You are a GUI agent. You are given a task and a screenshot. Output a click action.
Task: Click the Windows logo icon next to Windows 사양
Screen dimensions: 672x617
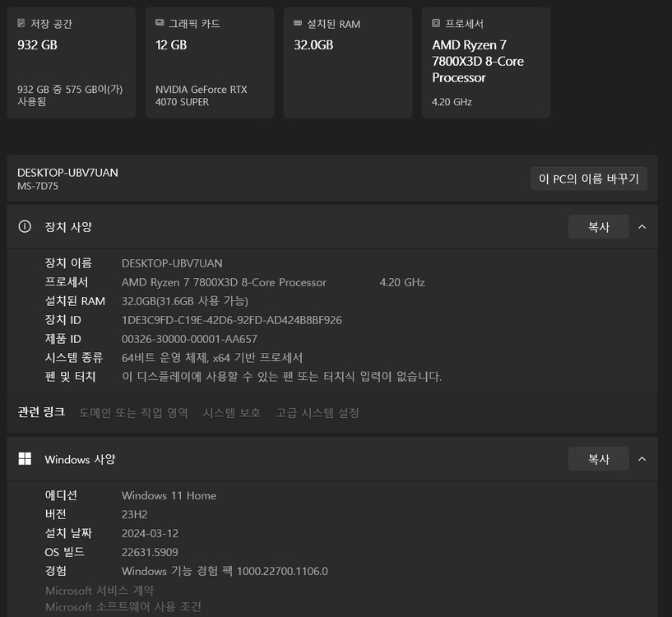(25, 459)
